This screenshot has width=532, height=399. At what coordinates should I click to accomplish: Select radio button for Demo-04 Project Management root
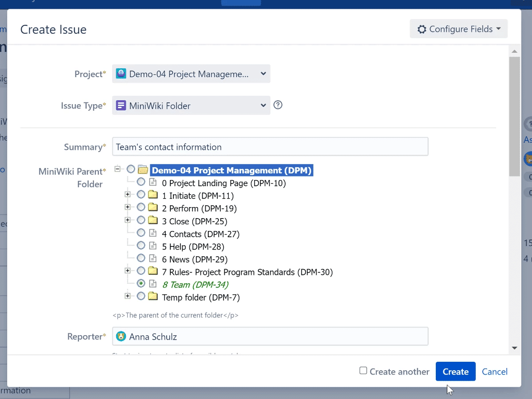pos(131,169)
